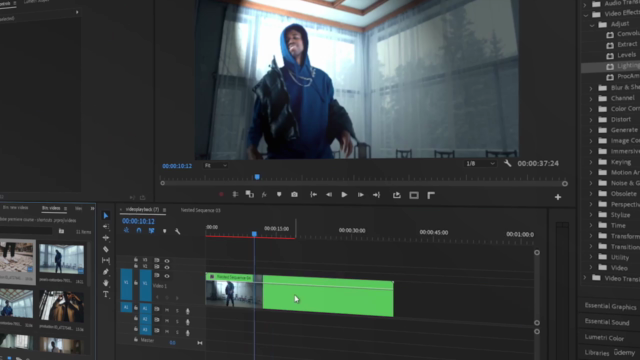Viewport: 640px width, 360px height.
Task: Select the Hand tool
Action: [106, 282]
